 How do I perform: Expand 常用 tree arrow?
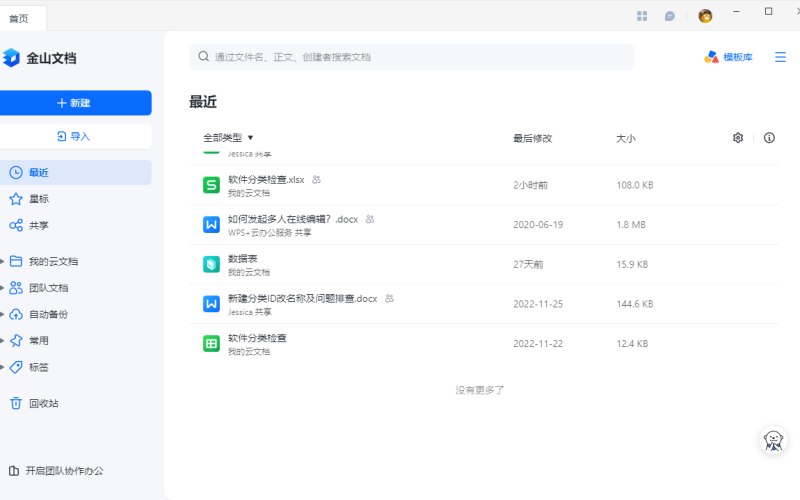(x=2, y=341)
